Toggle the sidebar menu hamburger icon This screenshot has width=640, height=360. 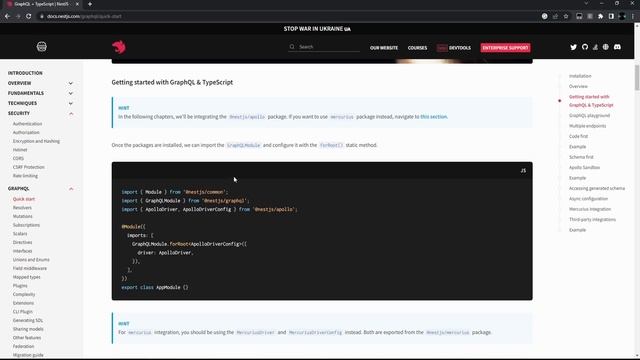42,47
